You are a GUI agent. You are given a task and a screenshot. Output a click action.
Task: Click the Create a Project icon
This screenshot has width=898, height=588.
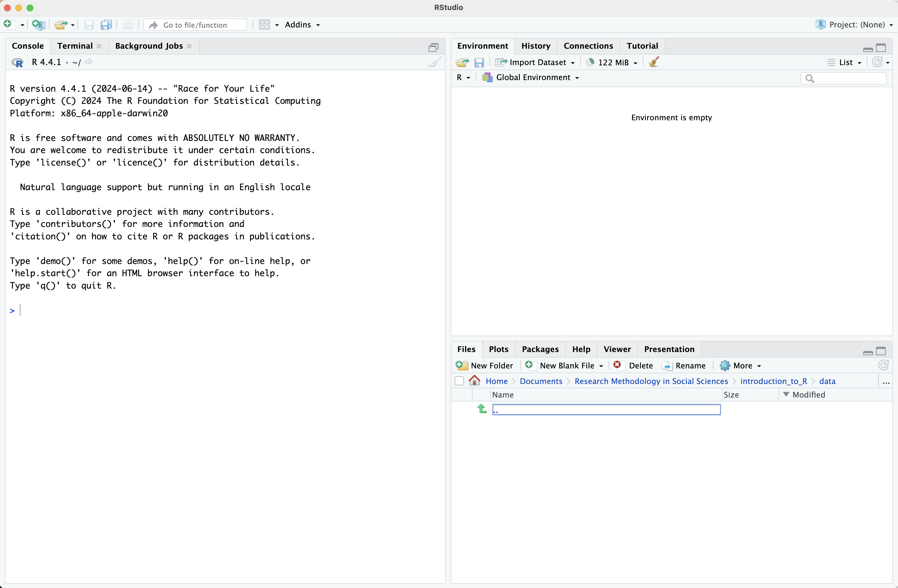(39, 25)
